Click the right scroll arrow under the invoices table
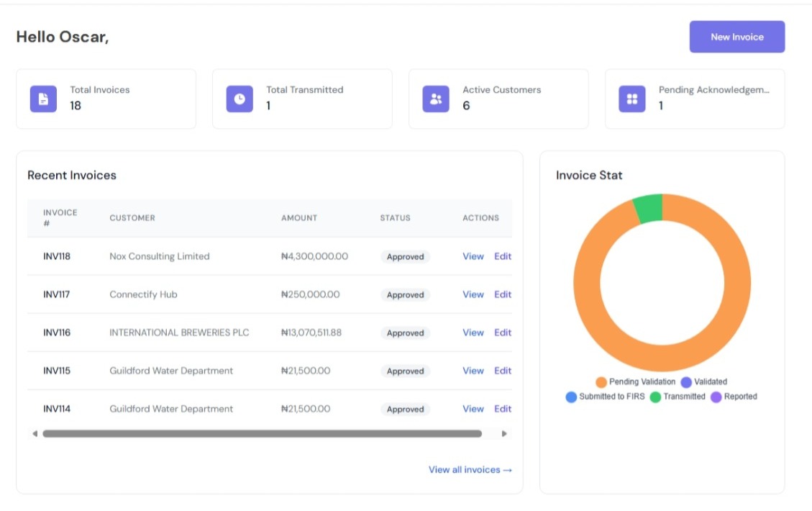This screenshot has width=812, height=511. tap(504, 433)
